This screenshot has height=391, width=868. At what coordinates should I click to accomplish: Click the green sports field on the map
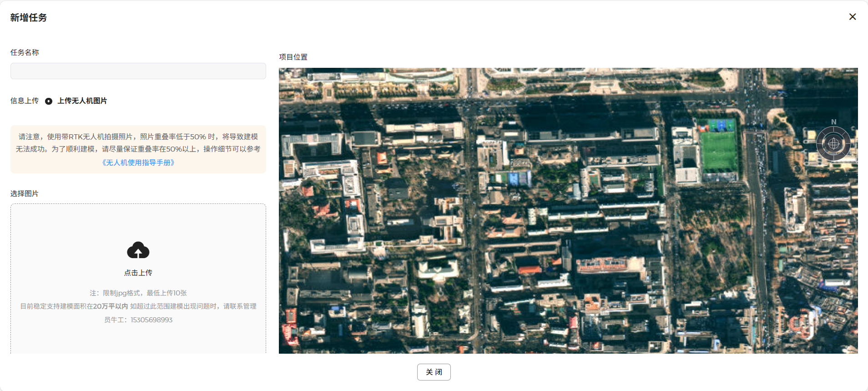pyautogui.click(x=718, y=150)
